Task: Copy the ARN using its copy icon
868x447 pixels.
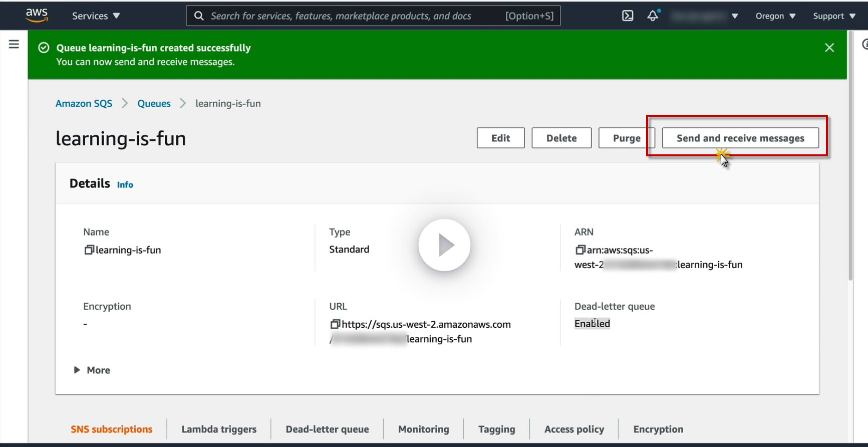Action: pyautogui.click(x=580, y=250)
